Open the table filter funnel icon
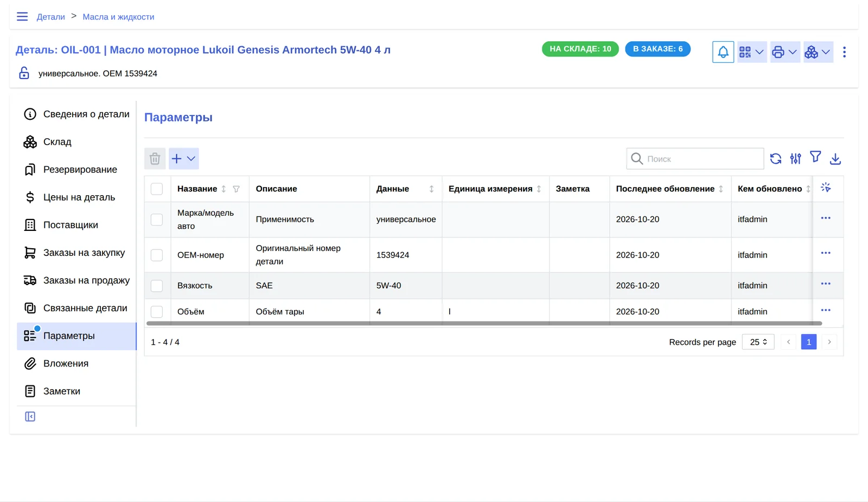This screenshot has width=868, height=502. 815,157
